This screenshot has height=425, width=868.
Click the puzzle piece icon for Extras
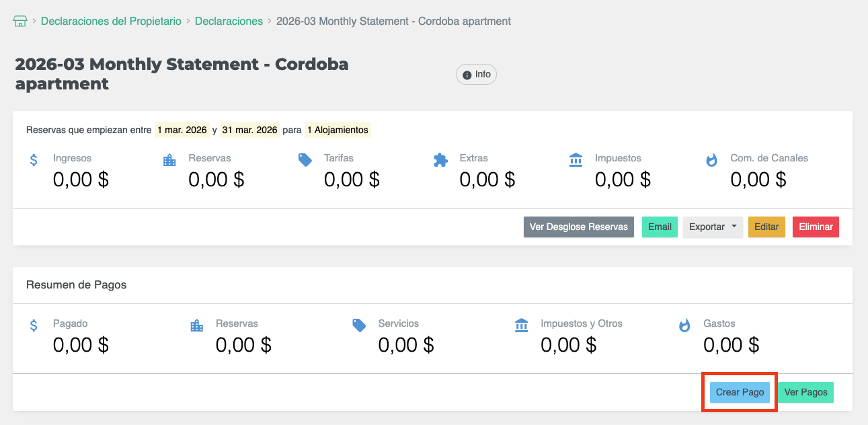pos(440,160)
